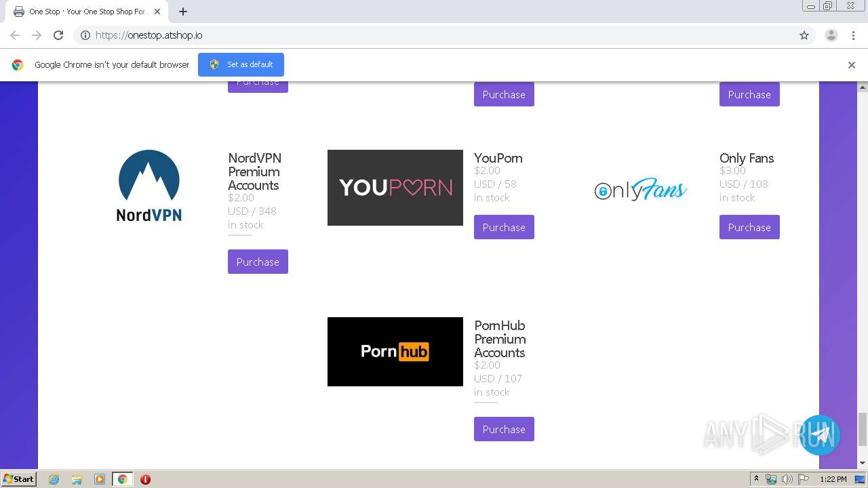The width and height of the screenshot is (868, 488).
Task: Open the Windows Start menu
Action: (x=19, y=479)
